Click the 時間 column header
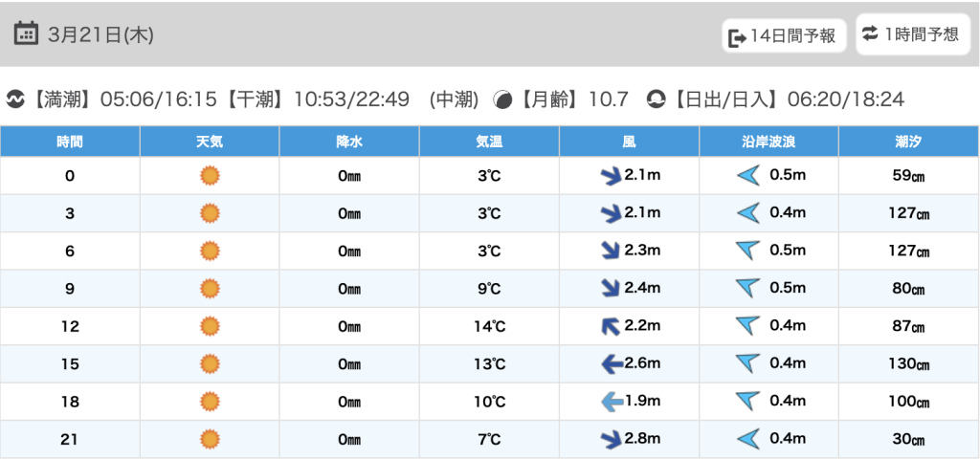980x460 pixels. pos(70,142)
